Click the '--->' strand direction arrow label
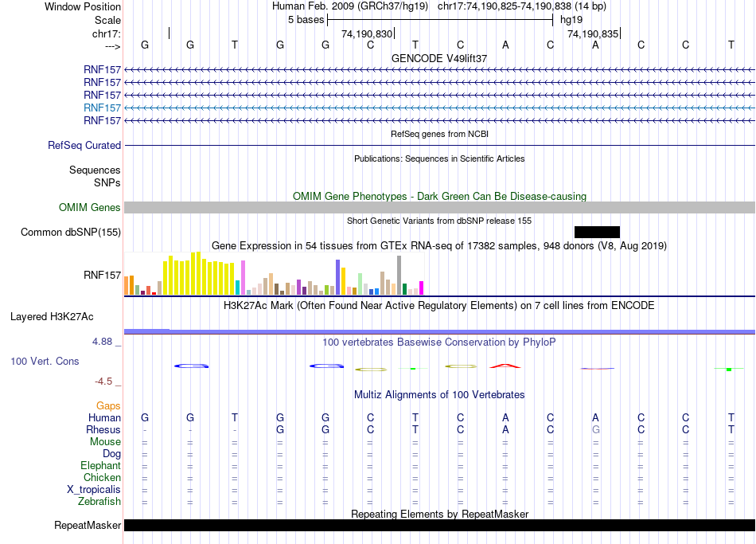 pyautogui.click(x=113, y=46)
